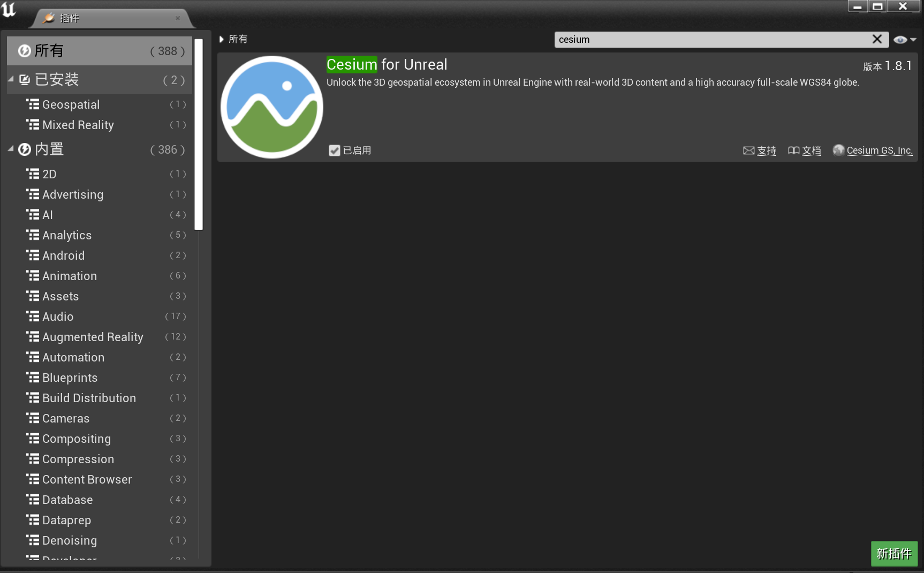Click the envelope icon beside 支持
This screenshot has width=924, height=573.
coord(749,150)
